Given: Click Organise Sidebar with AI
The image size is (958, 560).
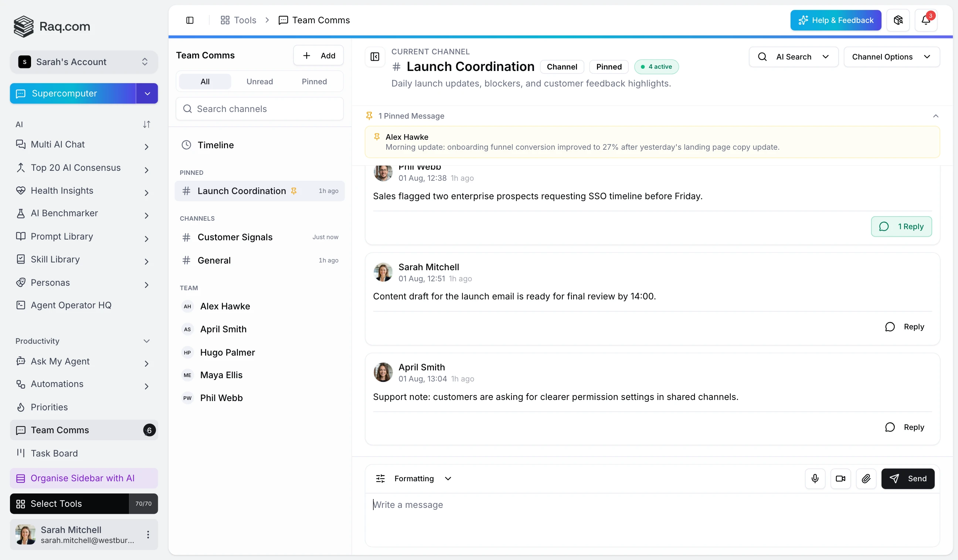Looking at the screenshot, I should click(x=84, y=478).
